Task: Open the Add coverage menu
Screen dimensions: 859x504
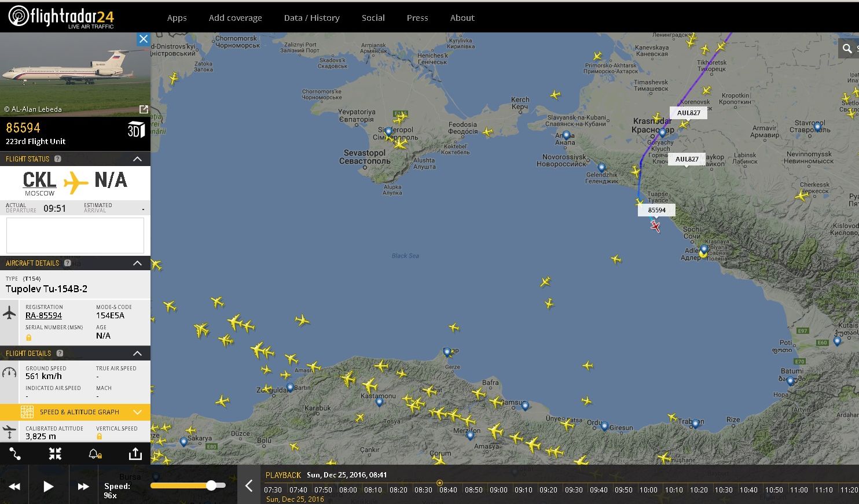Action: [x=235, y=18]
